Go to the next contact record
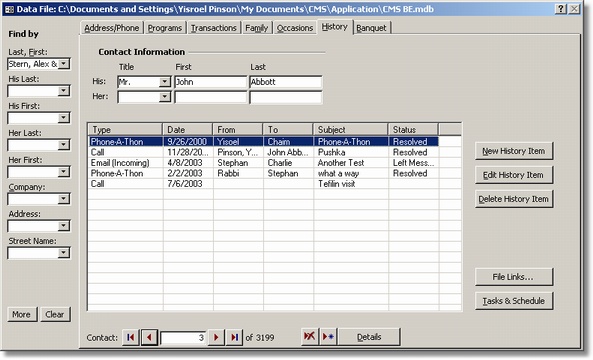593x360 pixels. pos(216,337)
